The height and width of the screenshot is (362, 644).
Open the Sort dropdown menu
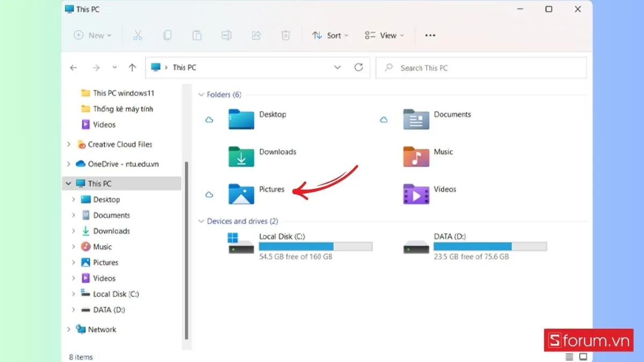330,35
